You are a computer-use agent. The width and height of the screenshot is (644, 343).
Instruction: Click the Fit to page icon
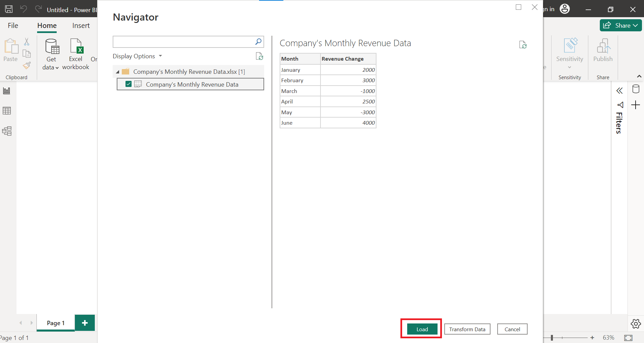tap(628, 338)
